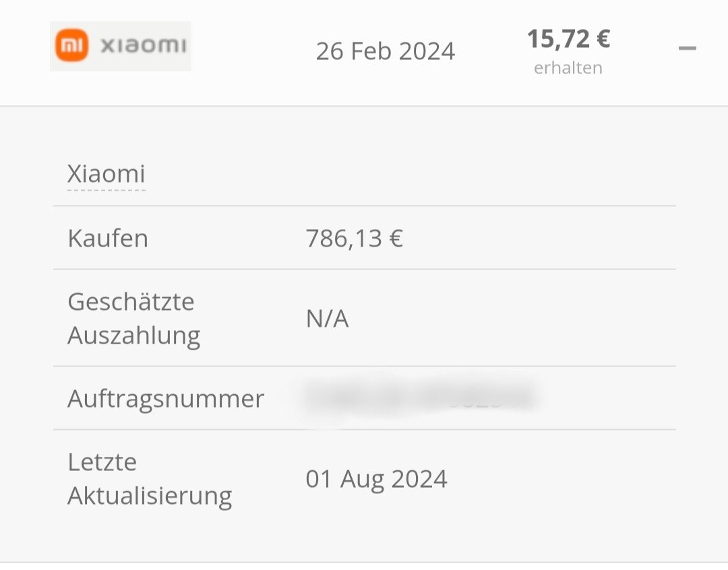The image size is (728, 570).
Task: Click the Auftragsnummer label
Action: pos(166,399)
